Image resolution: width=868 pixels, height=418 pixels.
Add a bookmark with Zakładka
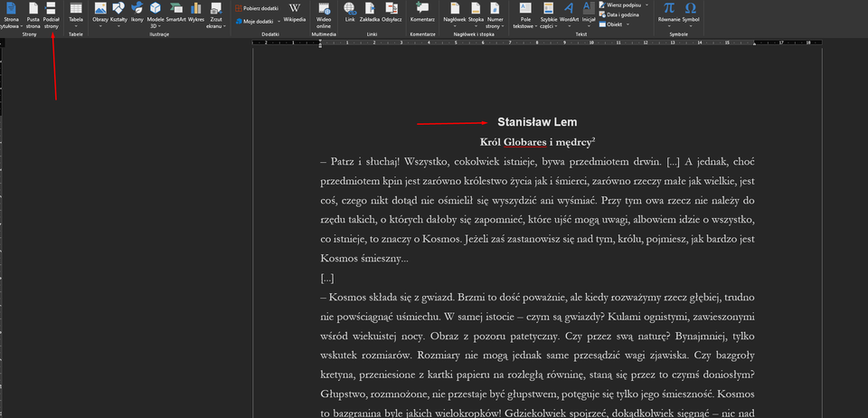point(369,12)
